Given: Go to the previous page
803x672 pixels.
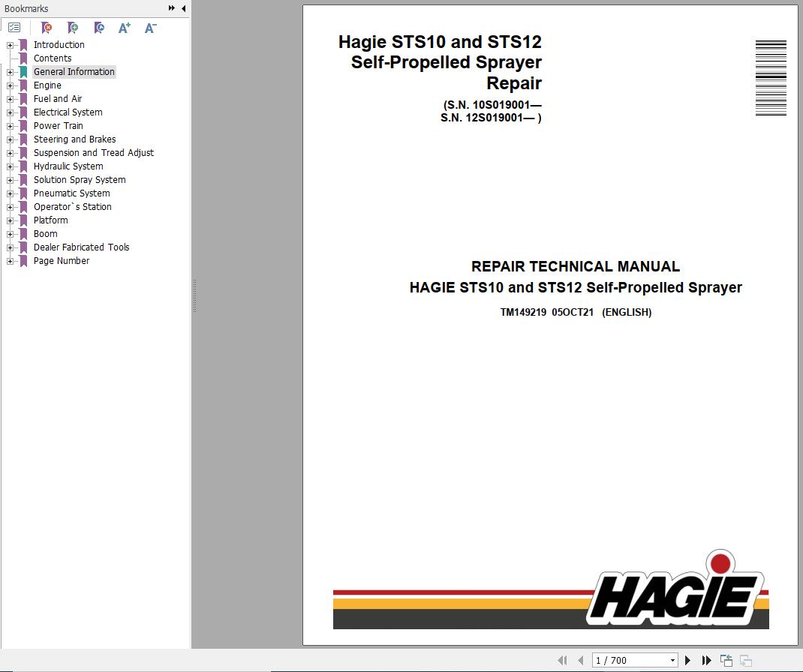Looking at the screenshot, I should click(580, 660).
